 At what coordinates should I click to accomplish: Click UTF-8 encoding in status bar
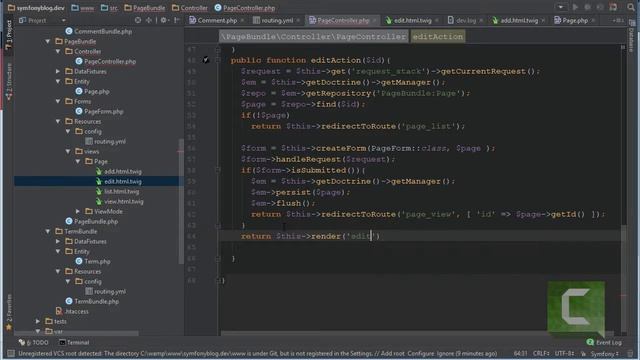point(564,353)
